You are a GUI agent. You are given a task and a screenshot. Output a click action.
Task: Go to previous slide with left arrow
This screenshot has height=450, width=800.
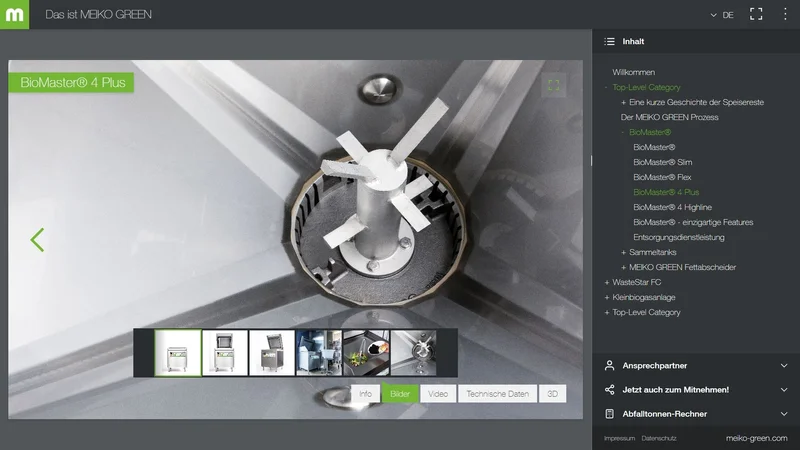pos(37,240)
